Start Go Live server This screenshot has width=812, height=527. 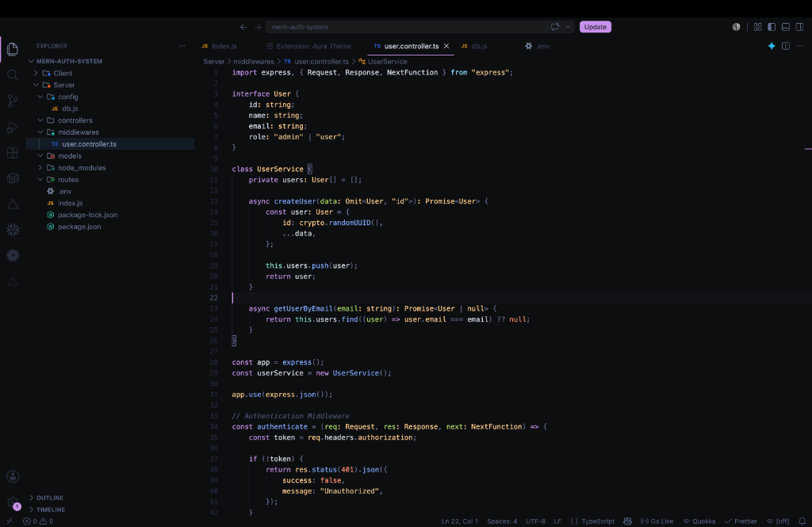click(x=657, y=521)
